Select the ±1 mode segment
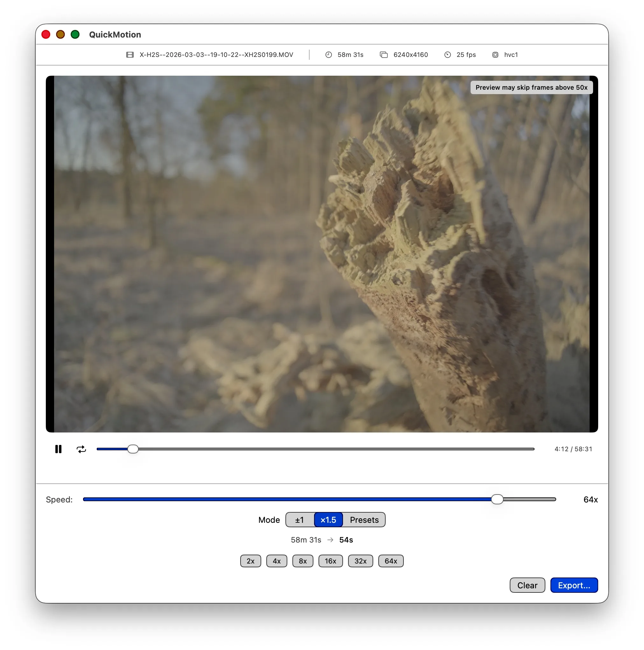This screenshot has width=644, height=650. coord(300,520)
